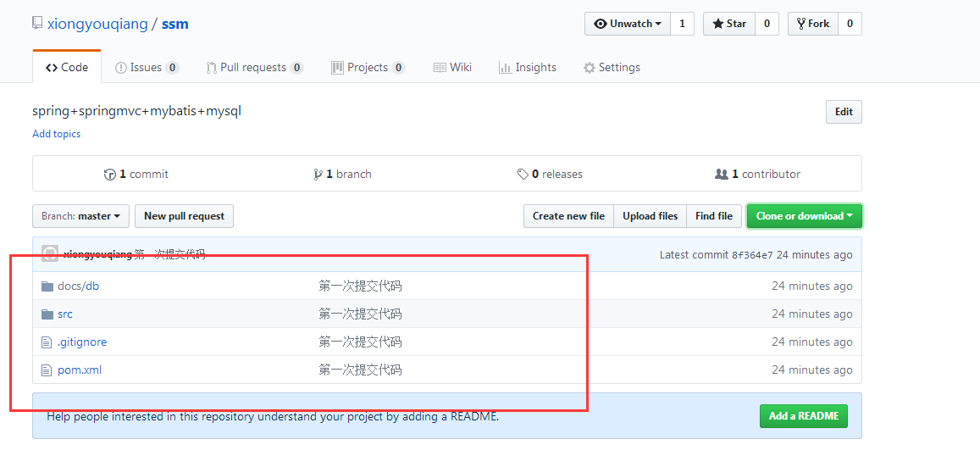Click the description text spring+springmvc+mybatis+mysql
This screenshot has width=980, height=467.
coord(137,111)
